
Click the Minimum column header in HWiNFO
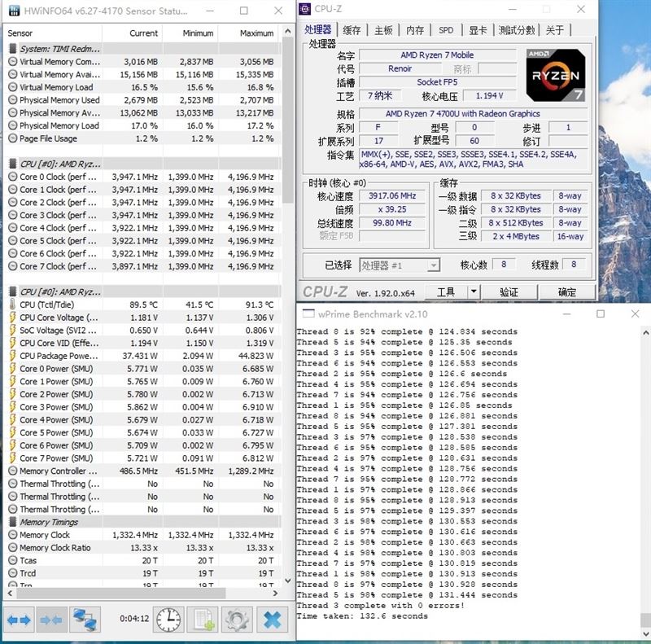190,33
